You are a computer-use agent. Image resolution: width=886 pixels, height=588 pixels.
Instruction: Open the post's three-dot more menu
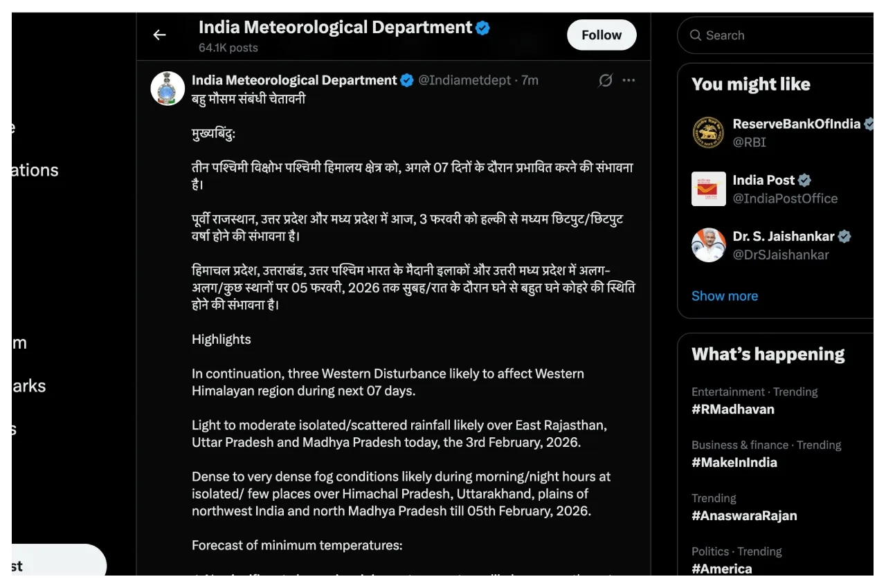pyautogui.click(x=629, y=80)
